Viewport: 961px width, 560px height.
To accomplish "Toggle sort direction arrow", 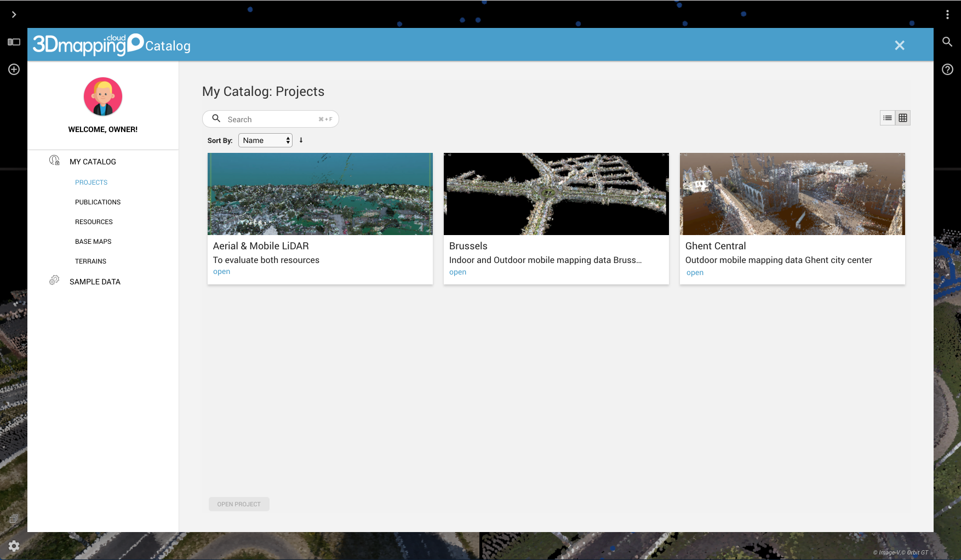I will coord(301,140).
